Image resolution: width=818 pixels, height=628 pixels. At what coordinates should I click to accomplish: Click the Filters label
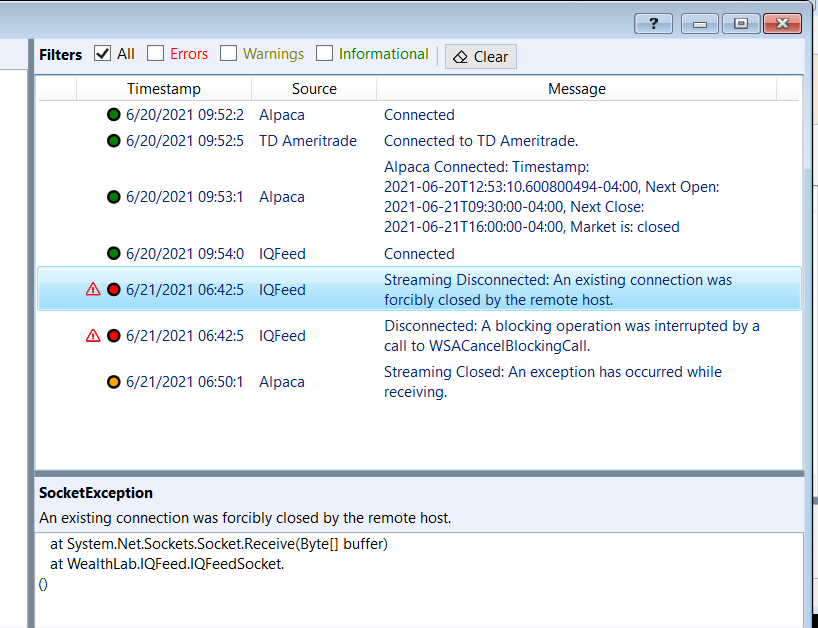click(61, 55)
